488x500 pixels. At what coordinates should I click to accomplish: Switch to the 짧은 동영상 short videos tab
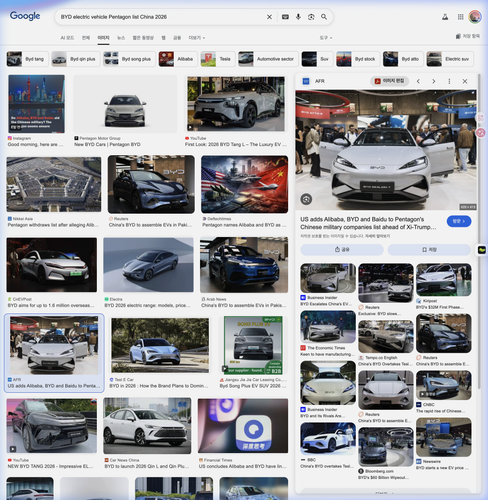click(x=143, y=38)
